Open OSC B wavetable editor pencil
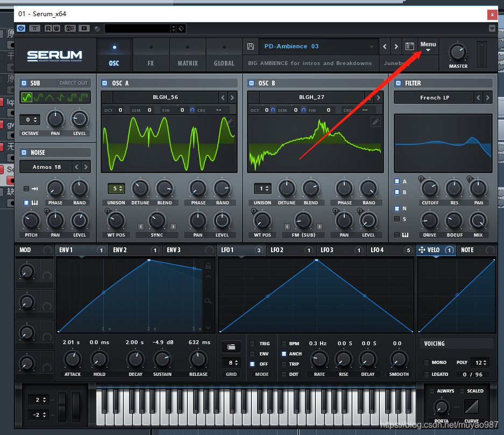The width and height of the screenshot is (504, 435). (x=375, y=122)
